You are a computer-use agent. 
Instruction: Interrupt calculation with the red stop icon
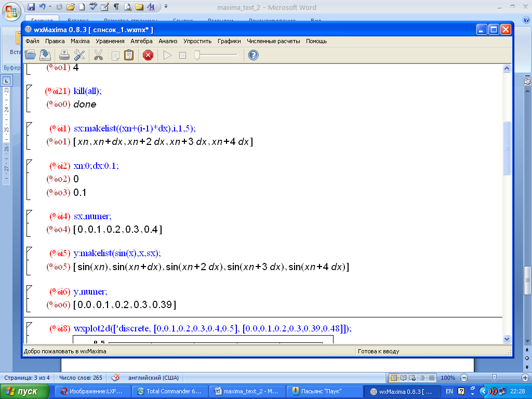click(x=148, y=55)
